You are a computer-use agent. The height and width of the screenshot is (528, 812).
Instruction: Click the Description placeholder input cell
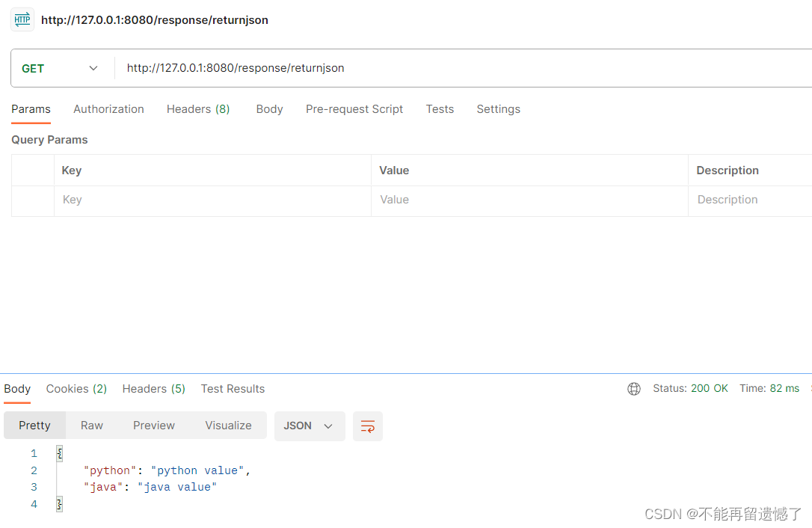click(750, 200)
